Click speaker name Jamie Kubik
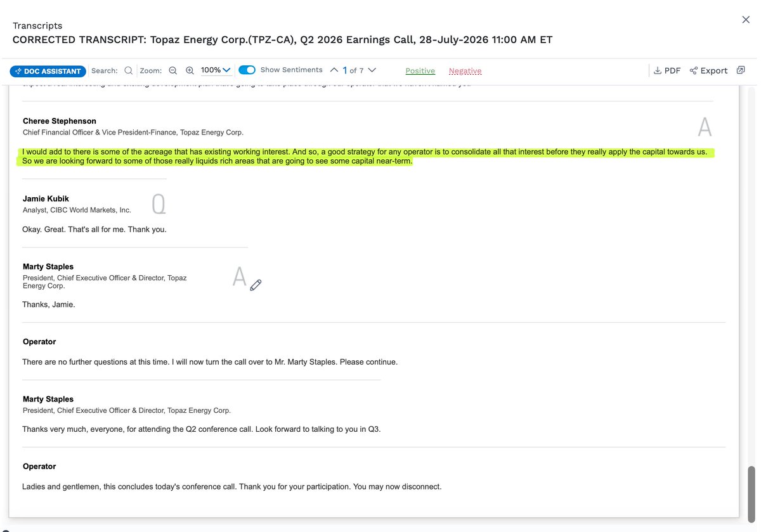Viewport: 761px width, 532px height. (46, 199)
